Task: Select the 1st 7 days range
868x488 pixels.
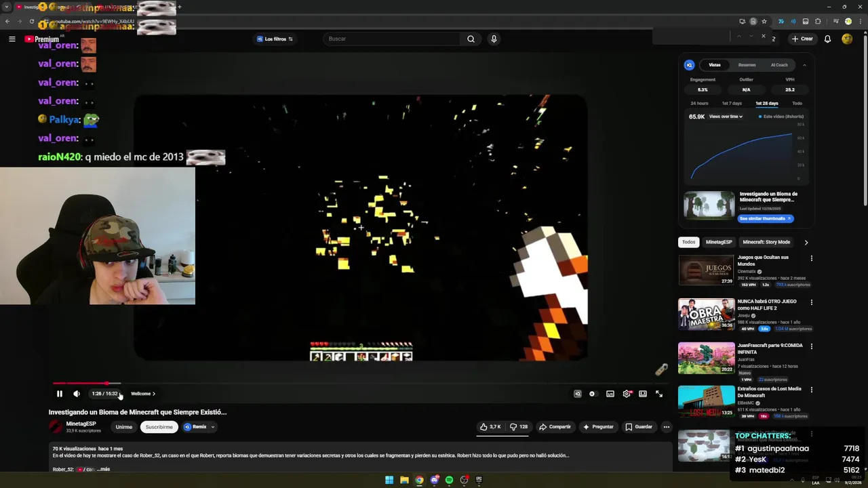Action: tap(732, 104)
